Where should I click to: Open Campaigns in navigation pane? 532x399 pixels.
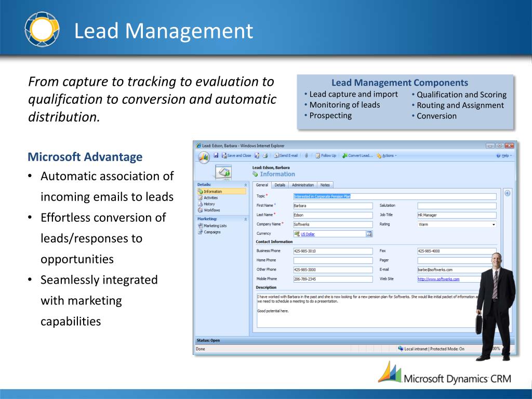point(209,232)
